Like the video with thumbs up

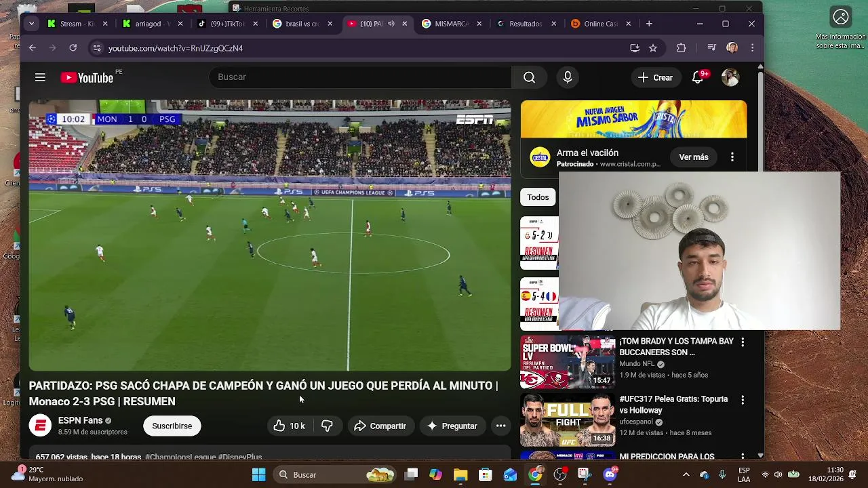pyautogui.click(x=289, y=426)
